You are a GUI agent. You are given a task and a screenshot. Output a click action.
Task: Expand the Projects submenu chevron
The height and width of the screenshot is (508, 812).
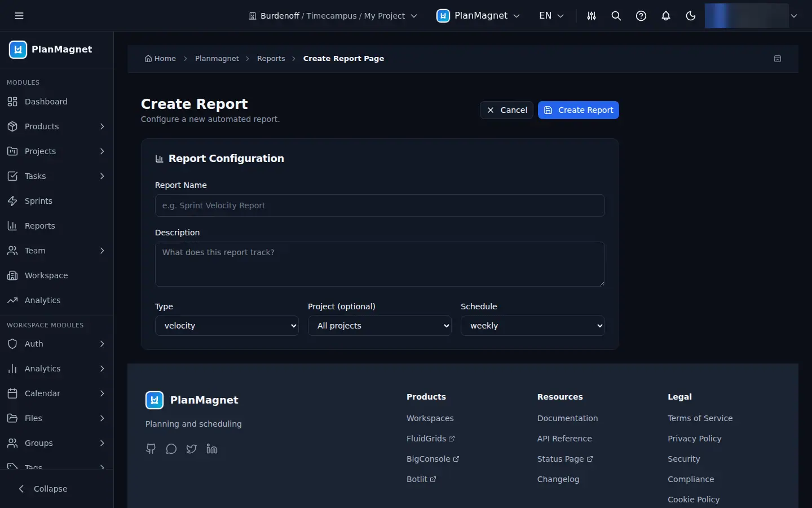point(102,151)
